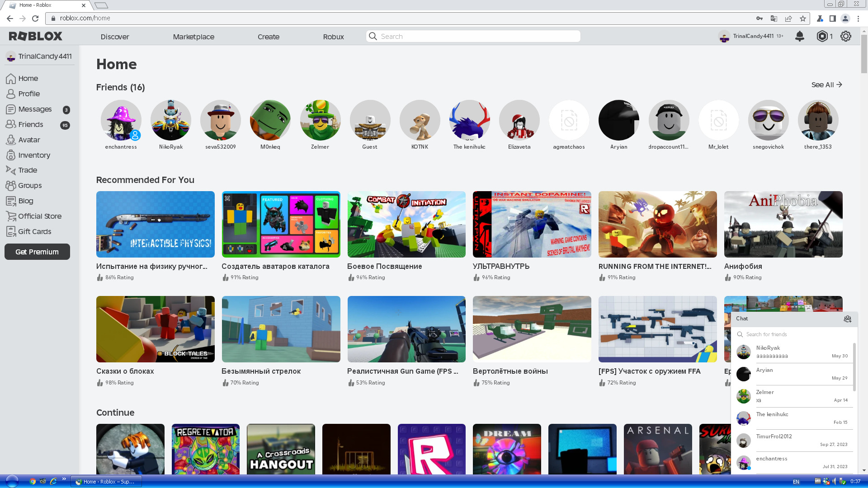868x488 pixels.
Task: Open Messages link in sidebar
Action: point(35,109)
